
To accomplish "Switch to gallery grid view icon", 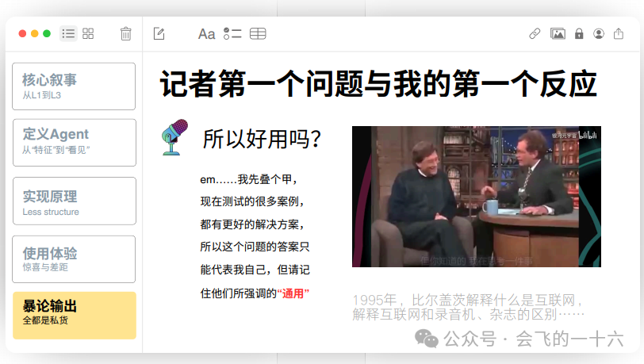I will pos(88,33).
